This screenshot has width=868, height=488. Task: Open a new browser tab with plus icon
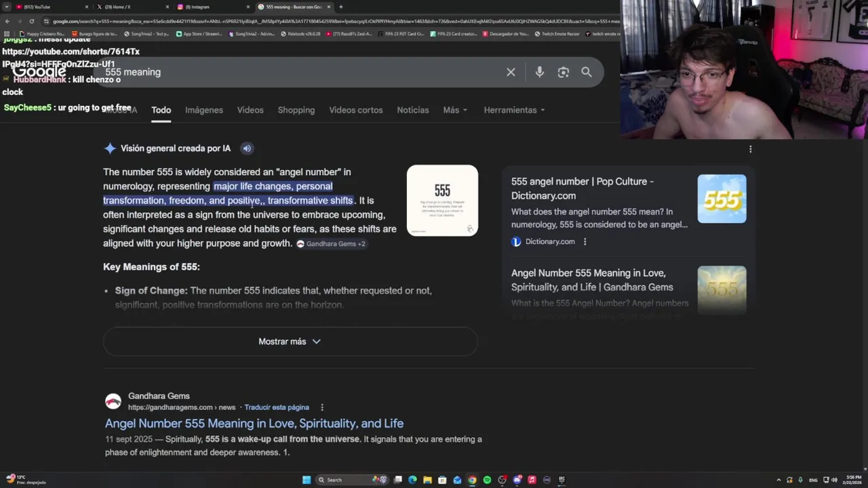(340, 7)
